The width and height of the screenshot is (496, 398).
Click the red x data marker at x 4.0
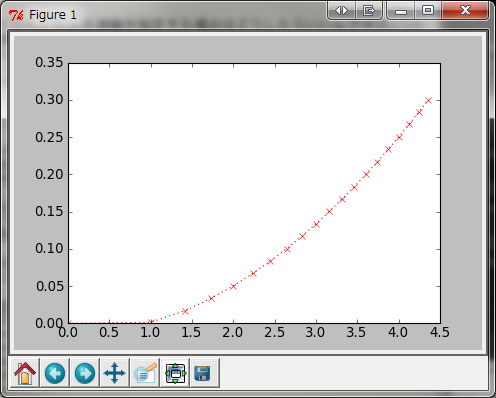pos(399,137)
